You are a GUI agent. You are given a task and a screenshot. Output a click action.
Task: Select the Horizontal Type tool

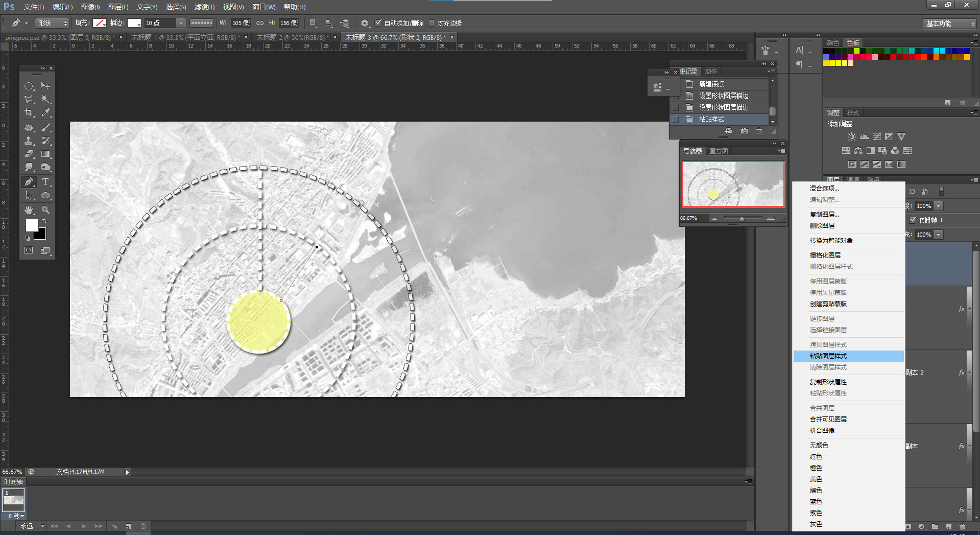click(45, 182)
